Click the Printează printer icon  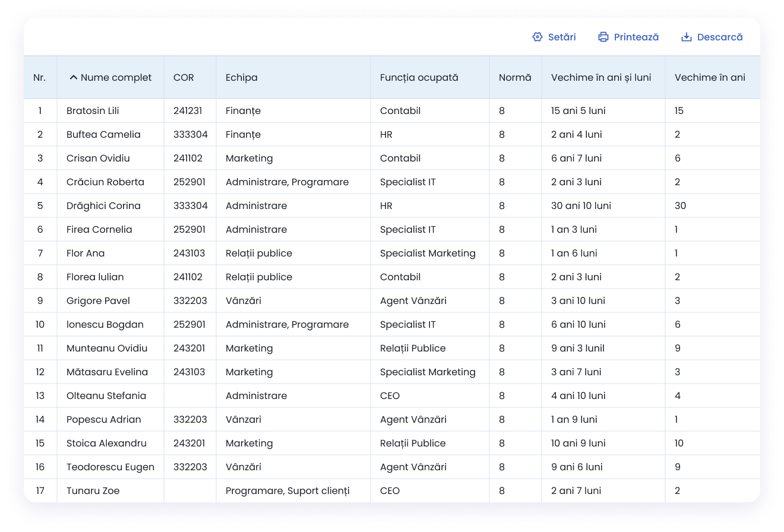pos(603,37)
